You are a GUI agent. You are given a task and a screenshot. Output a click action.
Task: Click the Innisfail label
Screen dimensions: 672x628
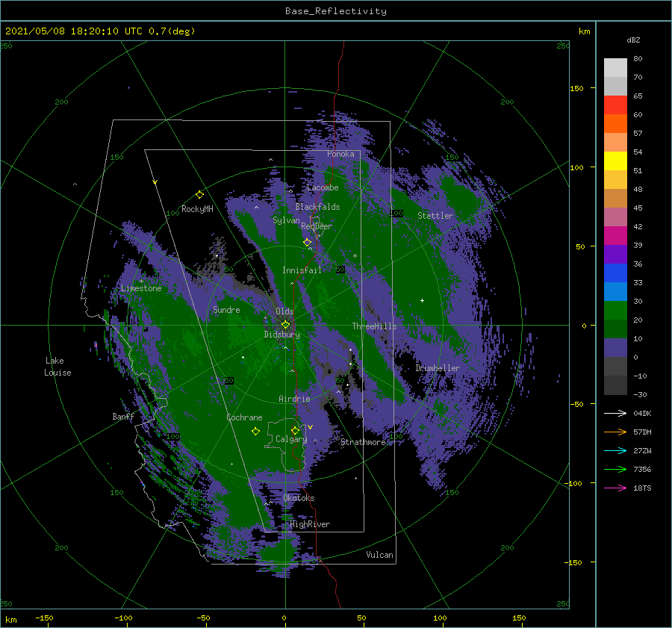[x=302, y=270]
